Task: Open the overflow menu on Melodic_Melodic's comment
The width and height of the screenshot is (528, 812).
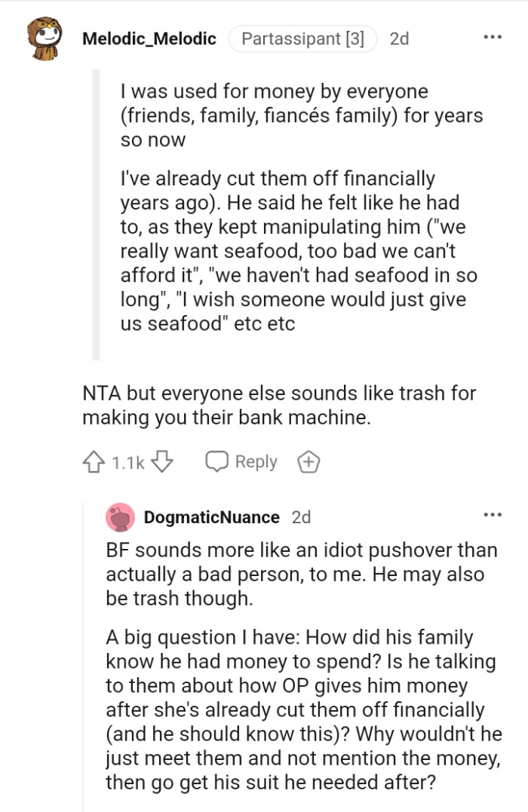Action: pyautogui.click(x=491, y=35)
